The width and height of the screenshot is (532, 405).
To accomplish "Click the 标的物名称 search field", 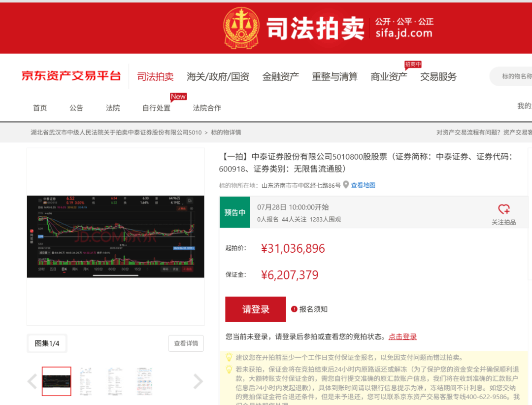I will point(515,76).
